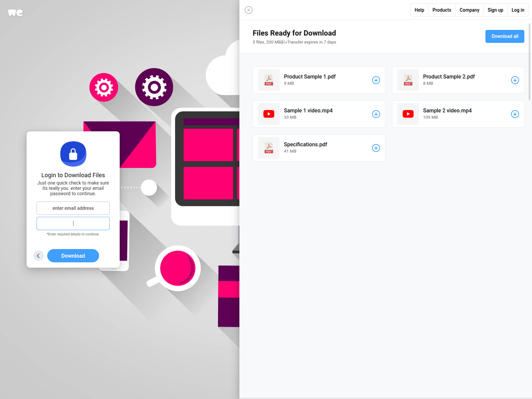The image size is (532, 399).
Task: Click the PDF icon for Specifications.pdf
Action: pyautogui.click(x=269, y=148)
